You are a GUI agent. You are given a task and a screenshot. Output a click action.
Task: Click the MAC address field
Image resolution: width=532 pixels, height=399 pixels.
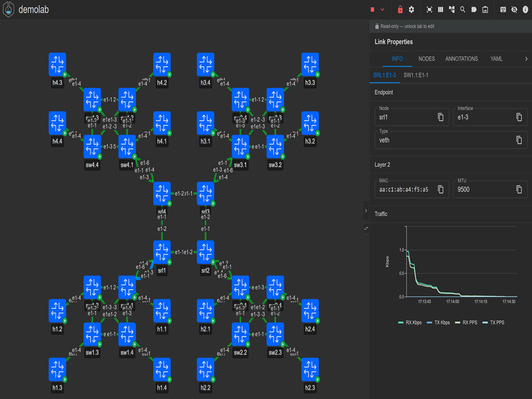pos(412,190)
